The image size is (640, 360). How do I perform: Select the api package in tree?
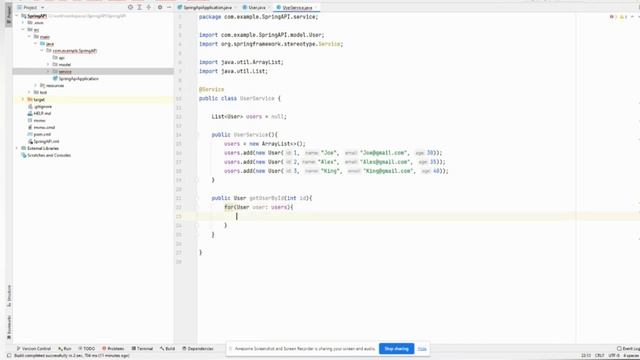click(x=59, y=58)
